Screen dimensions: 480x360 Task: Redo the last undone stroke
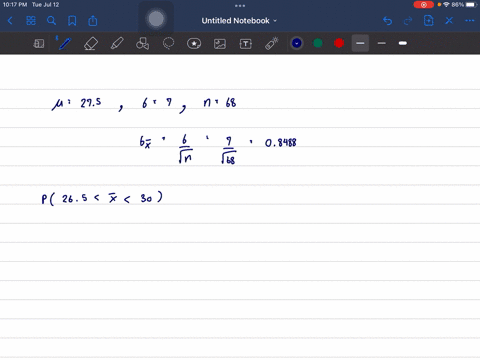pyautogui.click(x=408, y=21)
